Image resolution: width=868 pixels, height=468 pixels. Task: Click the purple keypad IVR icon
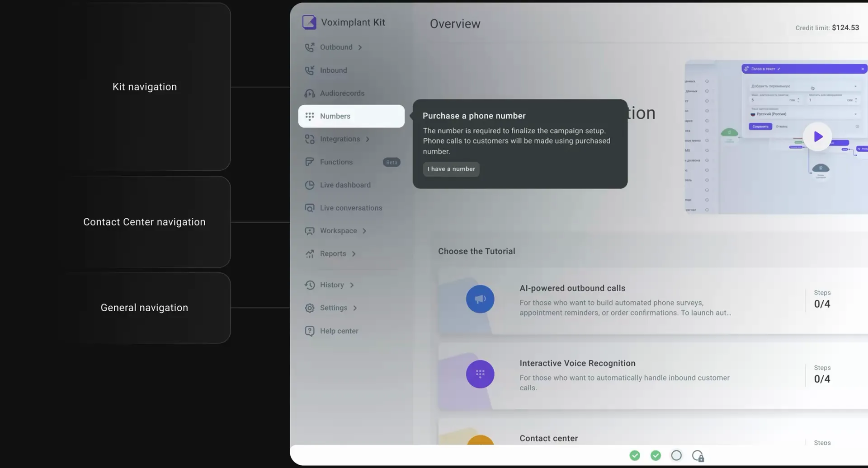pos(480,374)
